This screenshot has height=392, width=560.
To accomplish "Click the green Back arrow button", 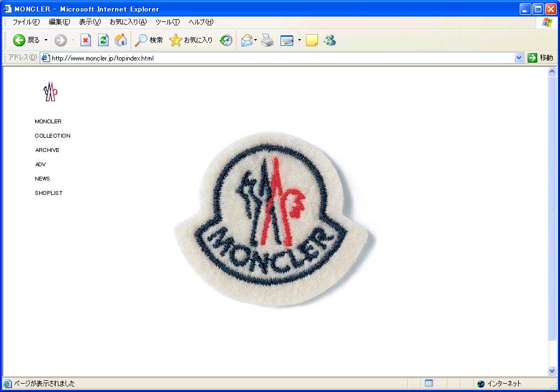I will [19, 40].
